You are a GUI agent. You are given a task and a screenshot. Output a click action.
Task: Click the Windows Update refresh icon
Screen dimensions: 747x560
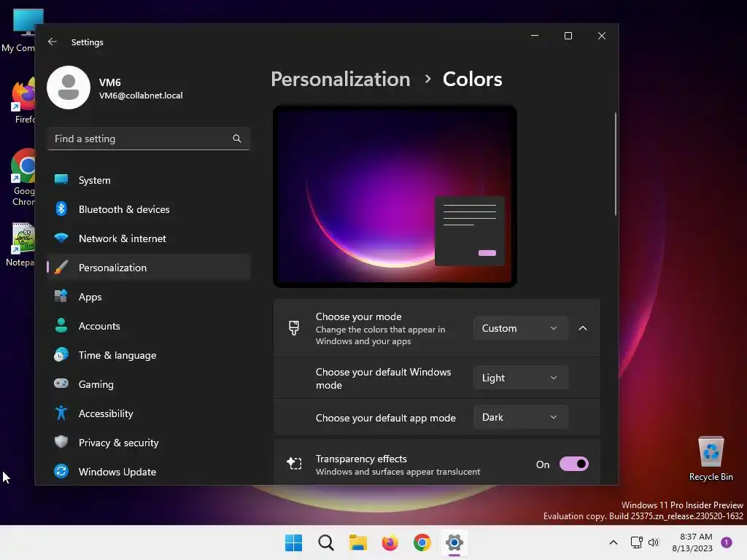[61, 472]
